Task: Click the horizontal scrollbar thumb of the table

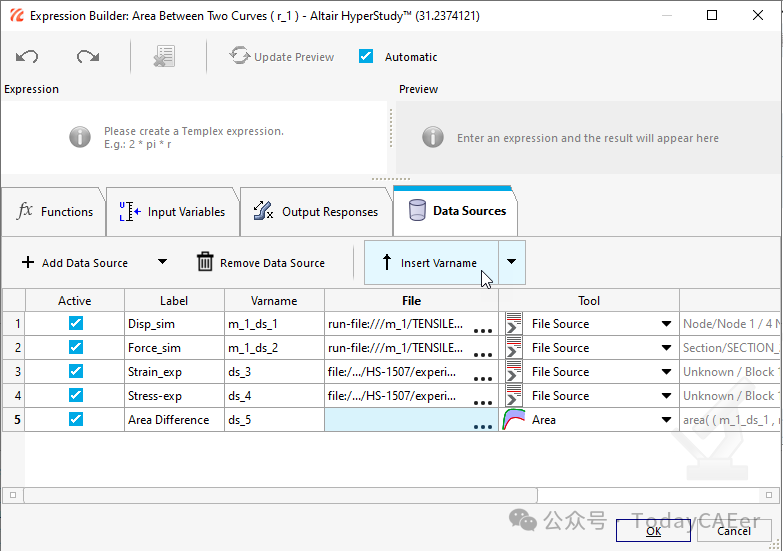Action: 281,495
